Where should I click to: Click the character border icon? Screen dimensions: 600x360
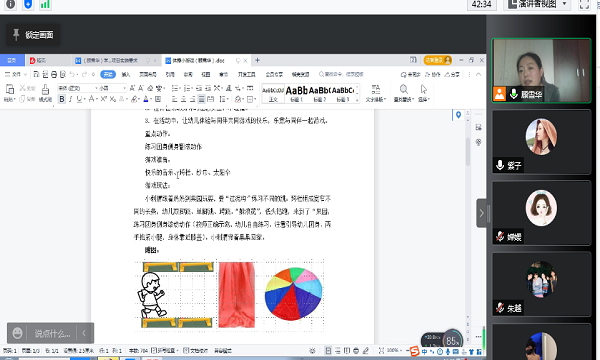point(158,99)
